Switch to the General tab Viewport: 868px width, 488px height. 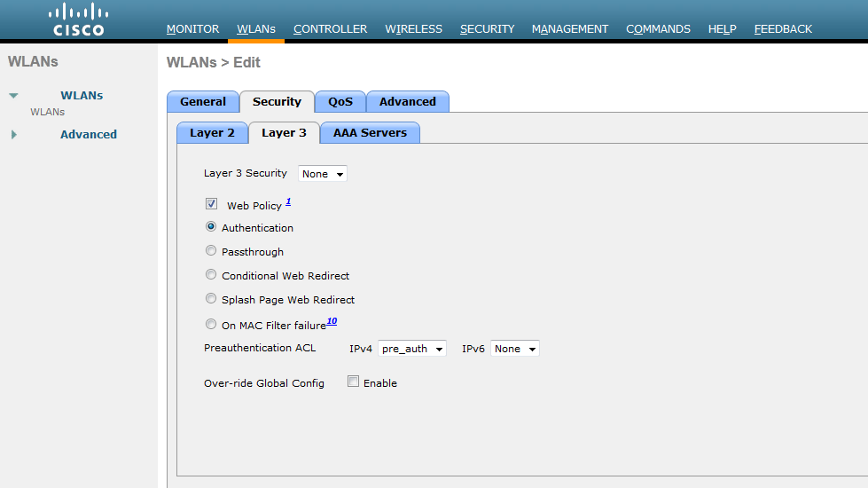coord(203,102)
